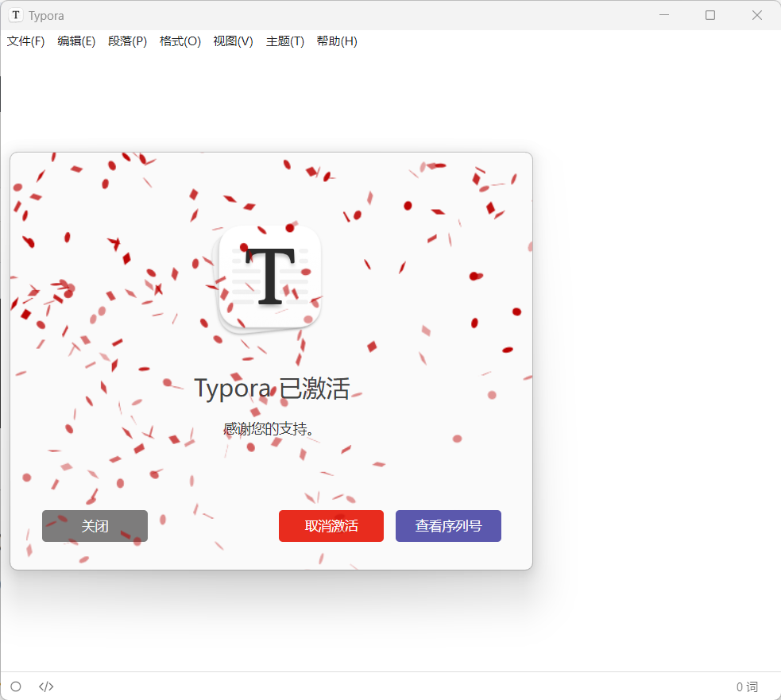Maximize the Typora window
Viewport: 781px width, 700px height.
click(710, 15)
